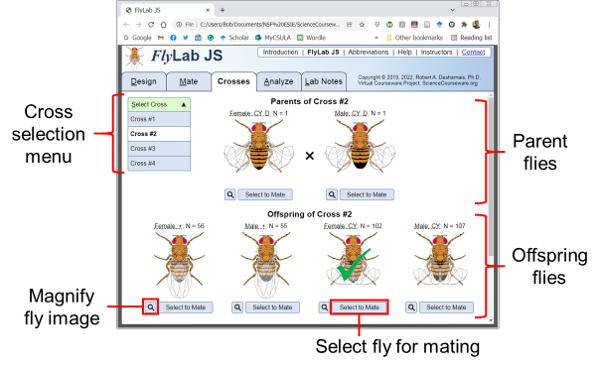Open the Google bookmark
The image size is (599, 369).
(138, 38)
